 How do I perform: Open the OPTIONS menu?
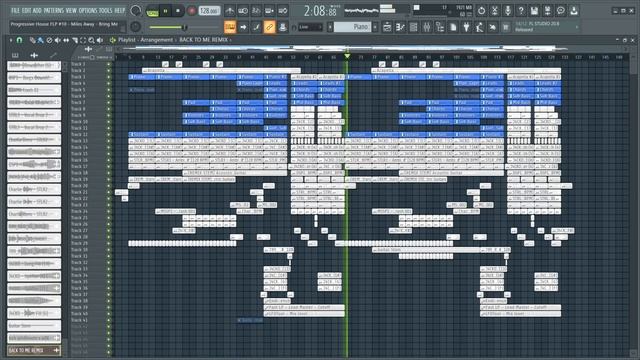coord(88,10)
